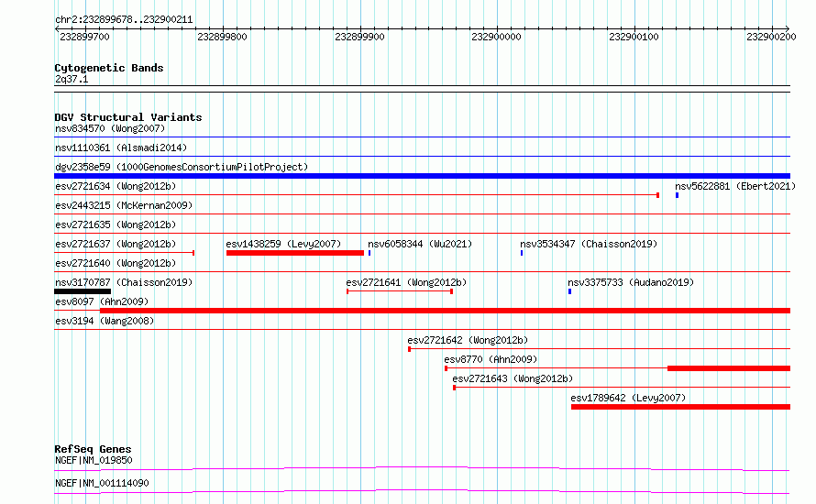Image resolution: width=816 pixels, height=504 pixels.
Task: Click ruler position 232900000
Action: click(x=496, y=37)
